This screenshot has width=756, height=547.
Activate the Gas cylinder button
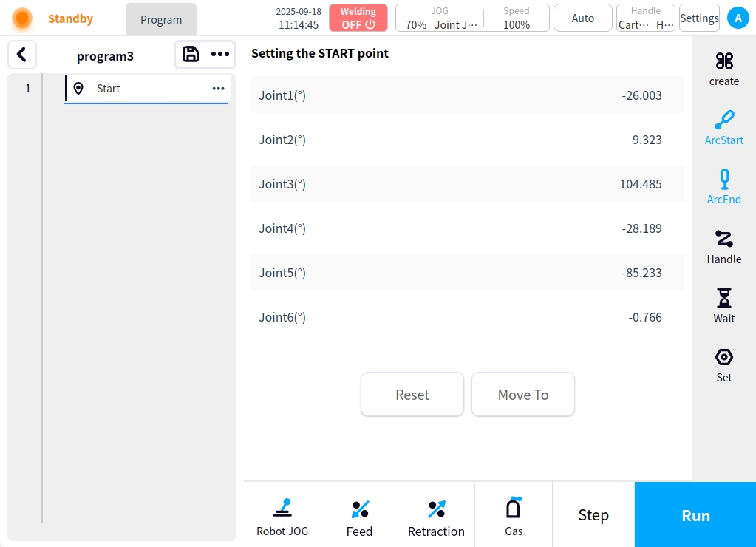pyautogui.click(x=514, y=516)
